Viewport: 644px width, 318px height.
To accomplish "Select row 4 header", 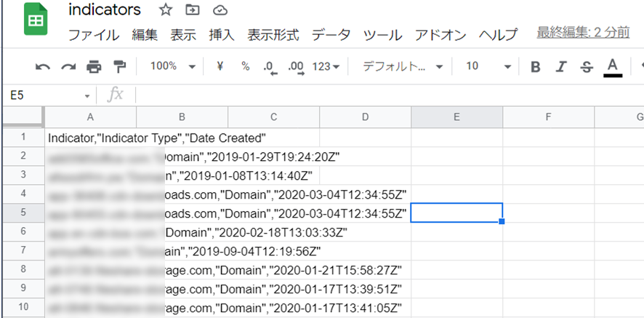I will (x=23, y=194).
